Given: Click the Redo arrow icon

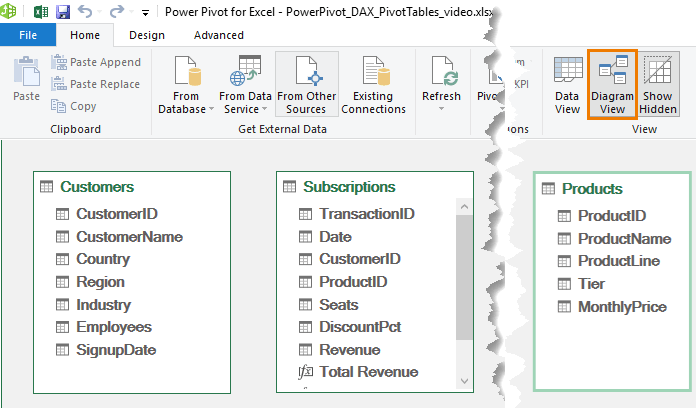Looking at the screenshot, I should point(117,12).
